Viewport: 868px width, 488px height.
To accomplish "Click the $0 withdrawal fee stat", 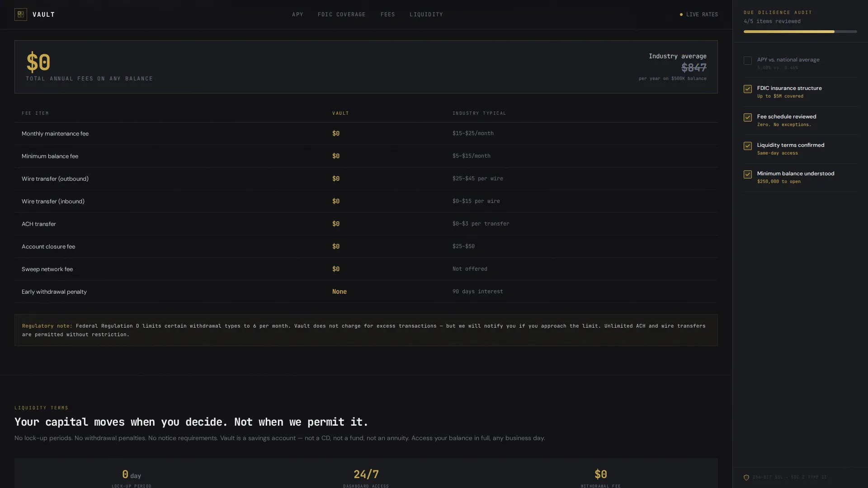I will coord(601,474).
